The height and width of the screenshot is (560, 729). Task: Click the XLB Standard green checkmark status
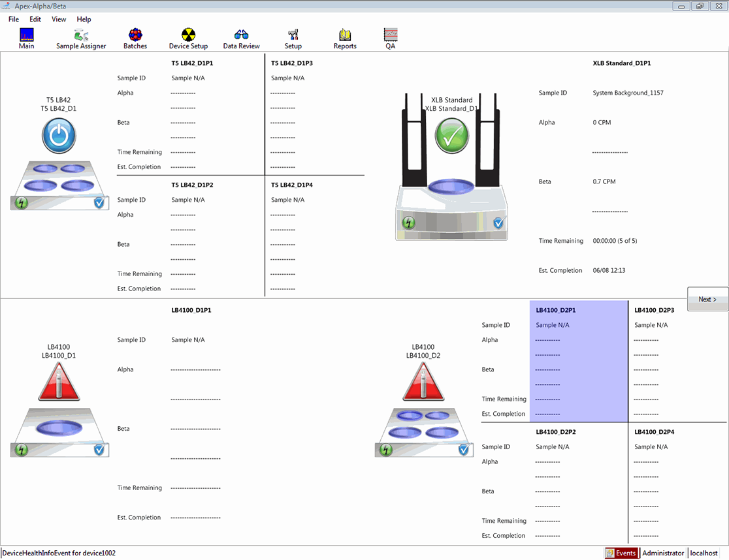(x=452, y=136)
